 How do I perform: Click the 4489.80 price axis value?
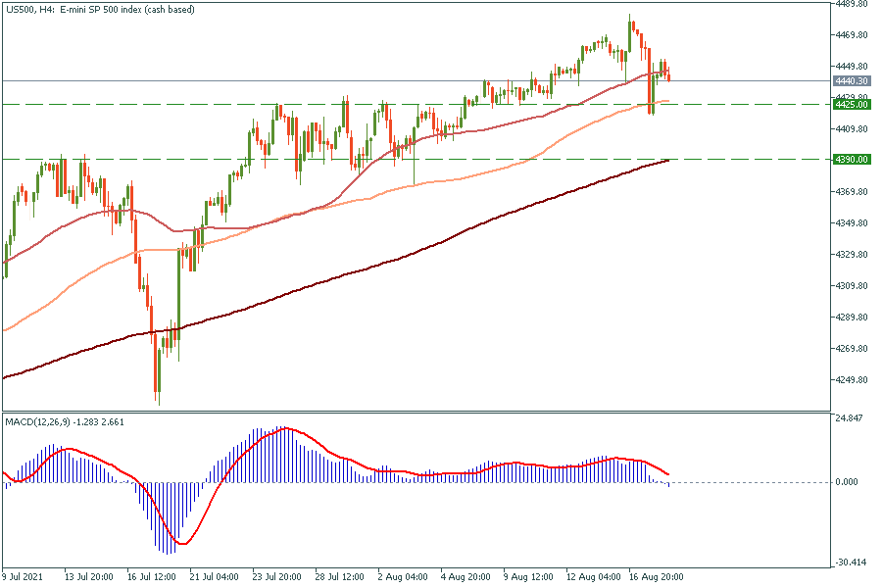click(x=849, y=4)
